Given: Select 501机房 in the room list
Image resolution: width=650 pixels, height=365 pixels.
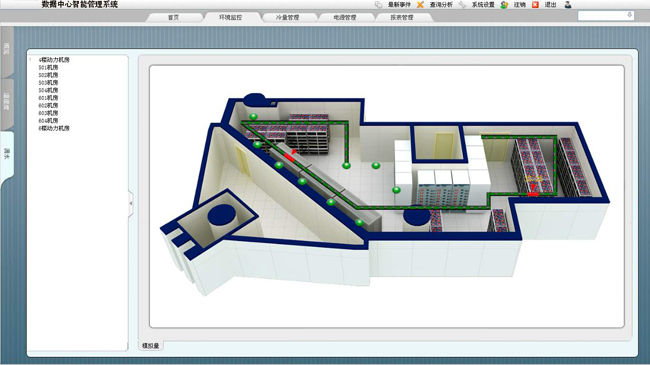Looking at the screenshot, I should 48,67.
